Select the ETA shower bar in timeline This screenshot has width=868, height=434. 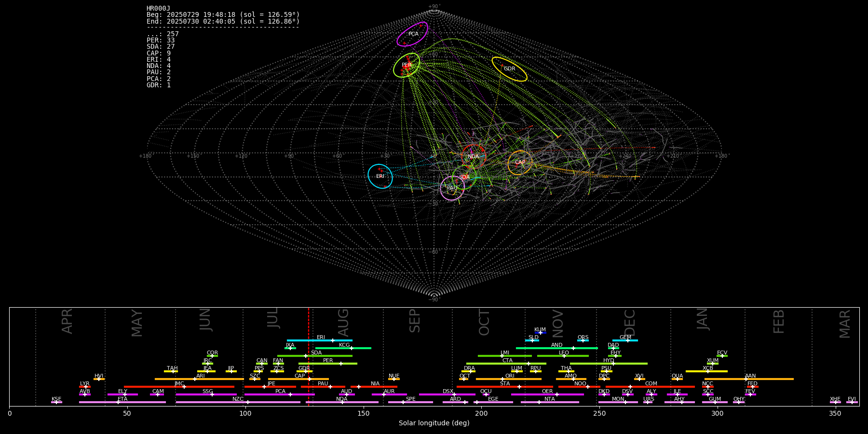pos(122,402)
